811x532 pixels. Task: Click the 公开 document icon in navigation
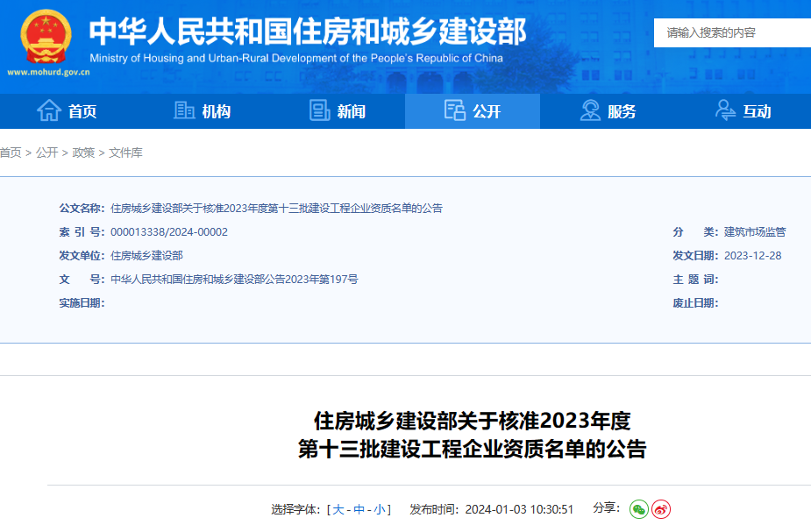[455, 110]
